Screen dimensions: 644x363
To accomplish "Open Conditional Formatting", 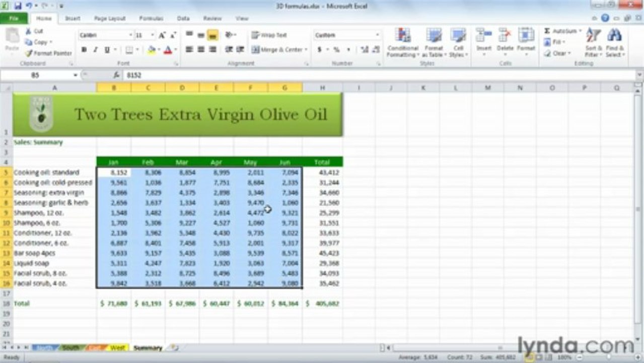I will point(403,42).
